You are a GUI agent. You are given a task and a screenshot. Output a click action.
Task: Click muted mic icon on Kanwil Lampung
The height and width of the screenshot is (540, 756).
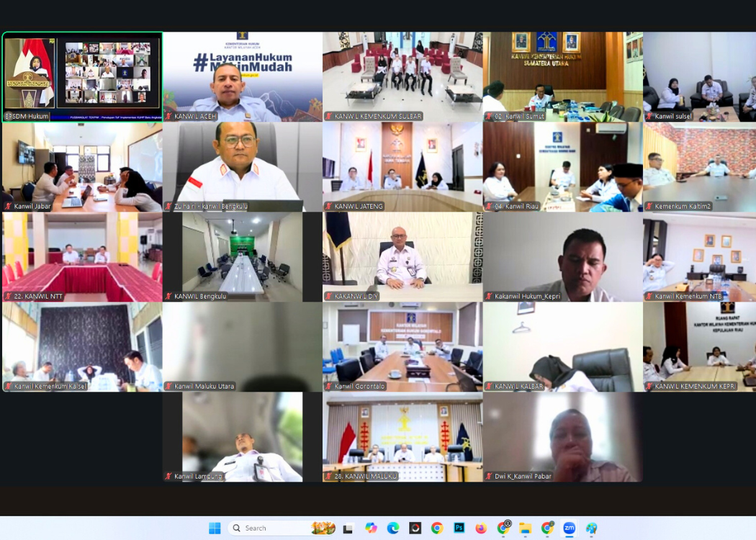coord(168,476)
